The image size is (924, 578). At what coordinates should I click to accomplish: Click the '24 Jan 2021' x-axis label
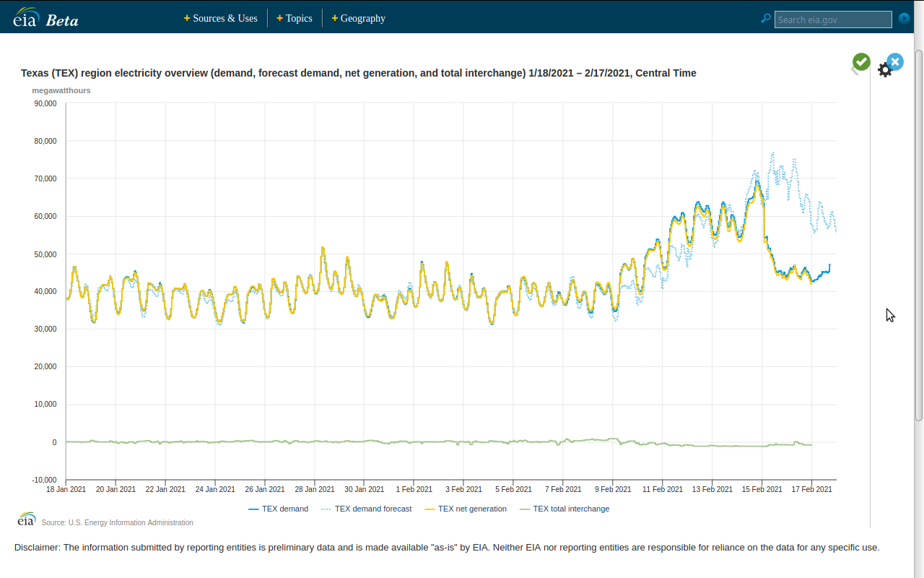pyautogui.click(x=215, y=489)
